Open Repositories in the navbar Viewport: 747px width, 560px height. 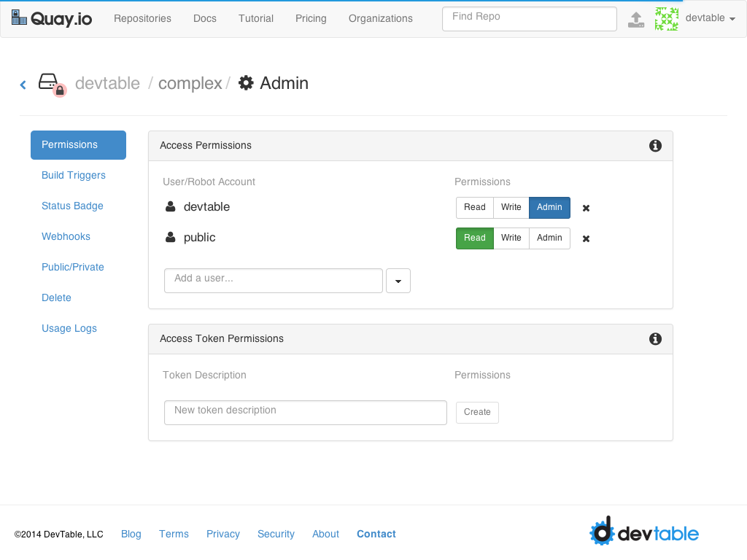142,18
